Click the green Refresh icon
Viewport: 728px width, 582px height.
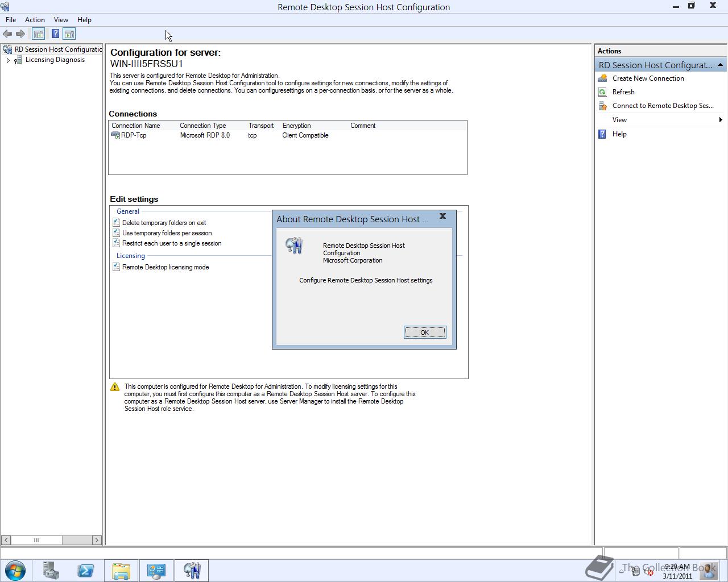click(602, 92)
